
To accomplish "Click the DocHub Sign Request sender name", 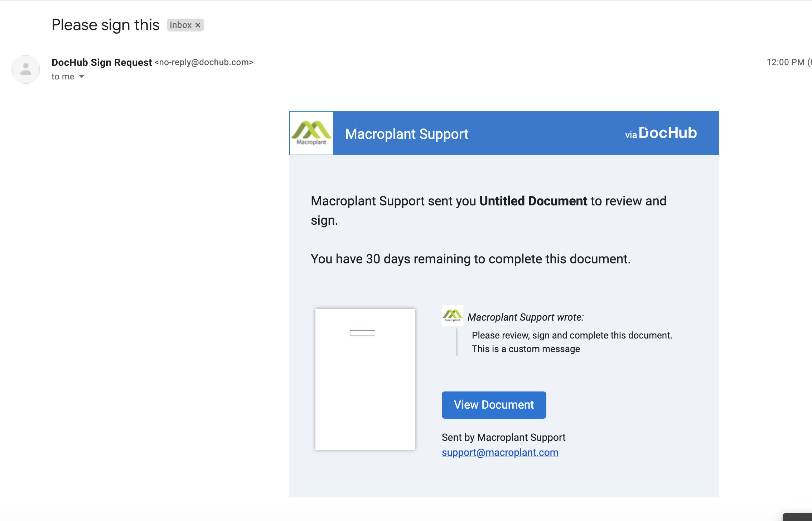I will click(102, 62).
